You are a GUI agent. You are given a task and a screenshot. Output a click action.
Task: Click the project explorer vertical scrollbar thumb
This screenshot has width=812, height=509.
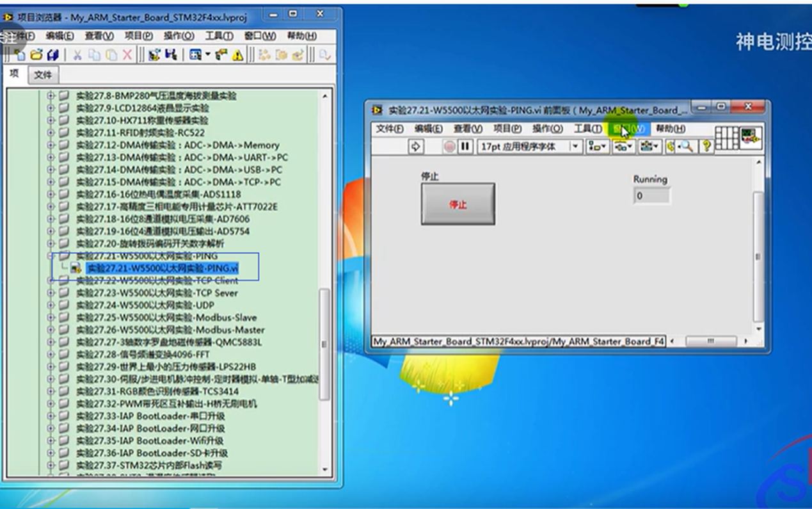(324, 344)
